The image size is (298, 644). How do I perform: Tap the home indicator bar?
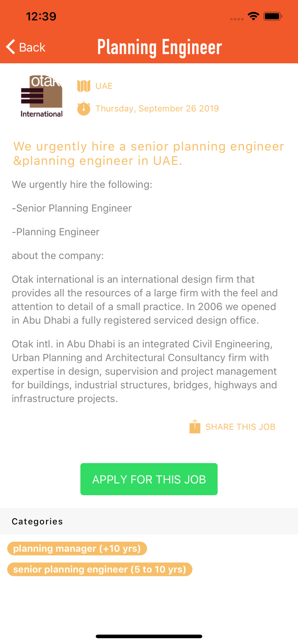(149, 636)
